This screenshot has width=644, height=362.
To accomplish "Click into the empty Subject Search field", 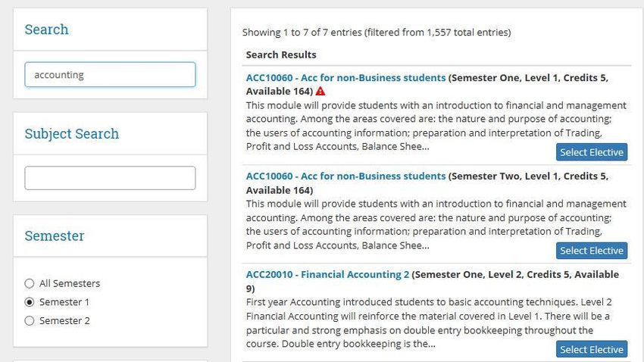I will (x=110, y=178).
